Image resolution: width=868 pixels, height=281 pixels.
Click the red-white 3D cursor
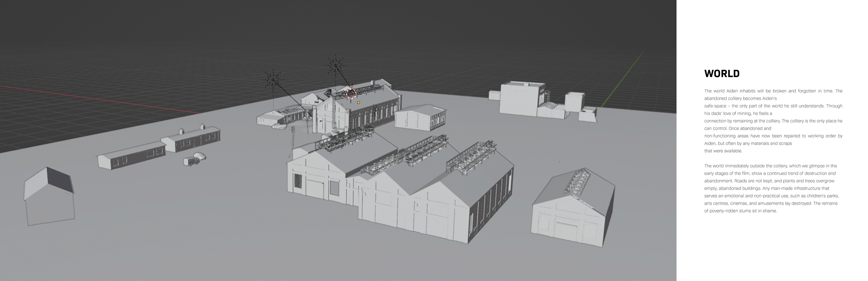coord(351,93)
